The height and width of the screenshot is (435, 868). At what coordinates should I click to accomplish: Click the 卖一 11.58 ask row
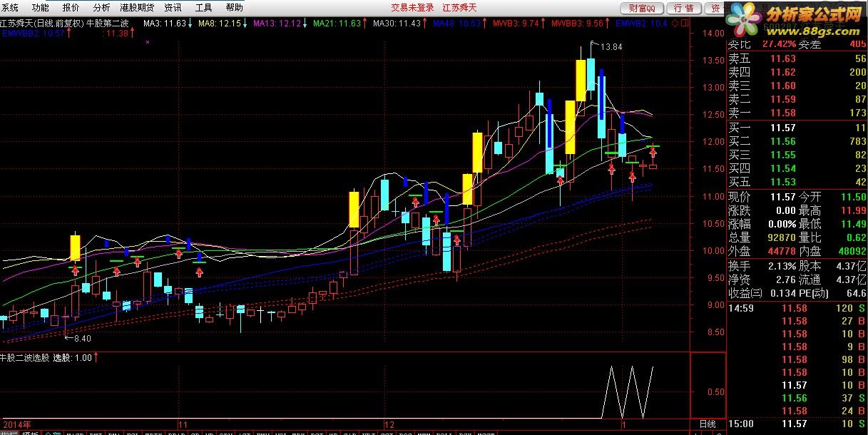[x=797, y=113]
